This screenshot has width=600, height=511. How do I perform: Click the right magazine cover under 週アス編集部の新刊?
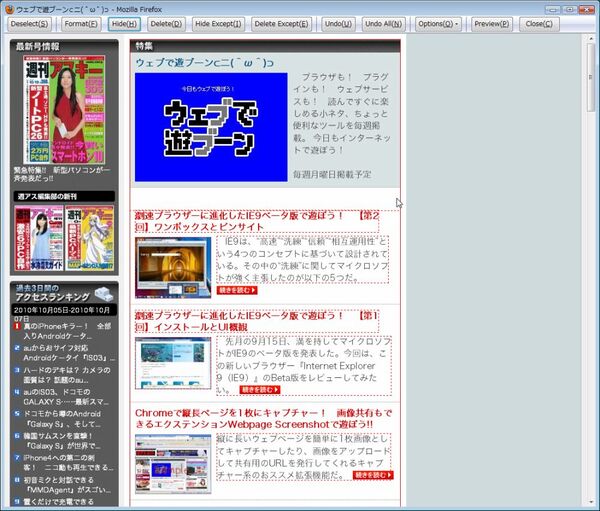(90, 238)
